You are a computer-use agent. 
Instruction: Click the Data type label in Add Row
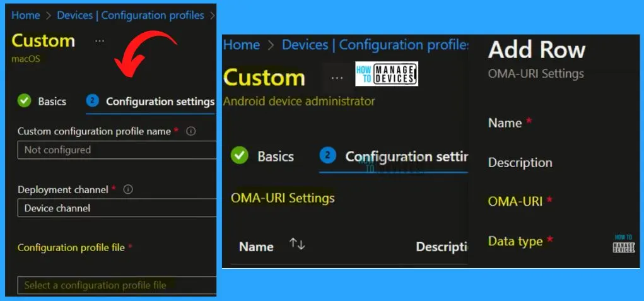[515, 241]
